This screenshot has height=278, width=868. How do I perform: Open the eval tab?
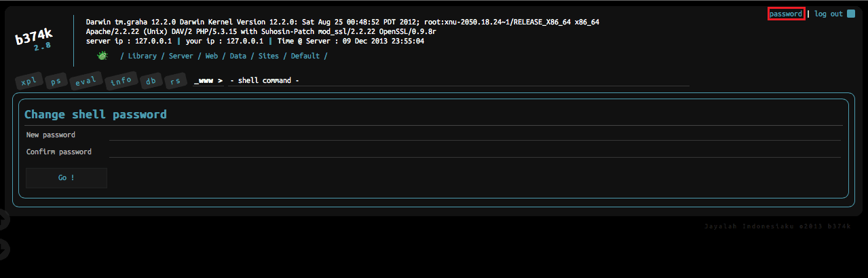(x=86, y=82)
